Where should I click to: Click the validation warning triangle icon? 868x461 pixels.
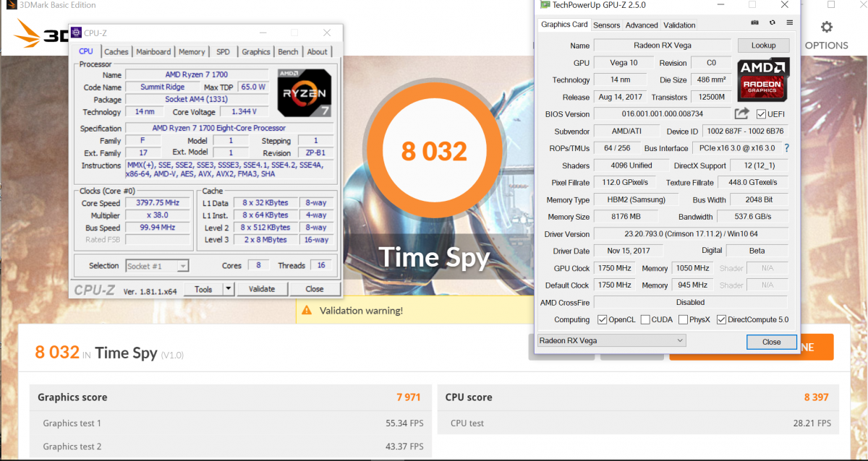[x=307, y=311]
